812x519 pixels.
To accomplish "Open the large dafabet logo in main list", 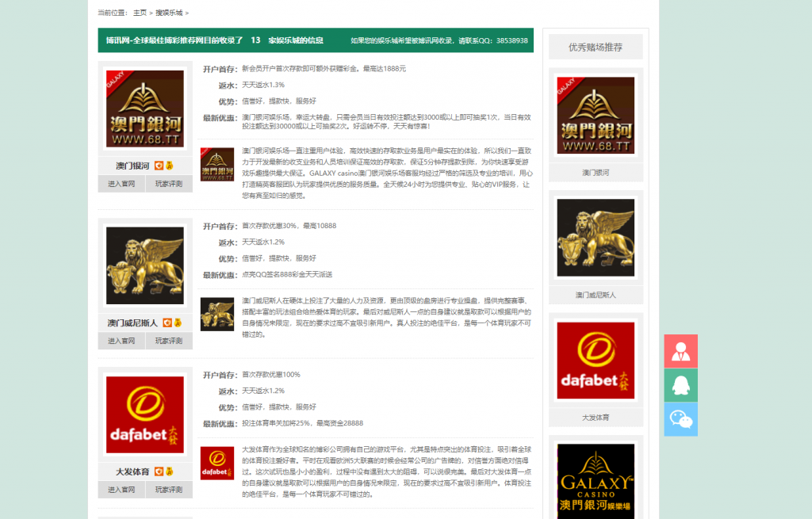I will 145,414.
